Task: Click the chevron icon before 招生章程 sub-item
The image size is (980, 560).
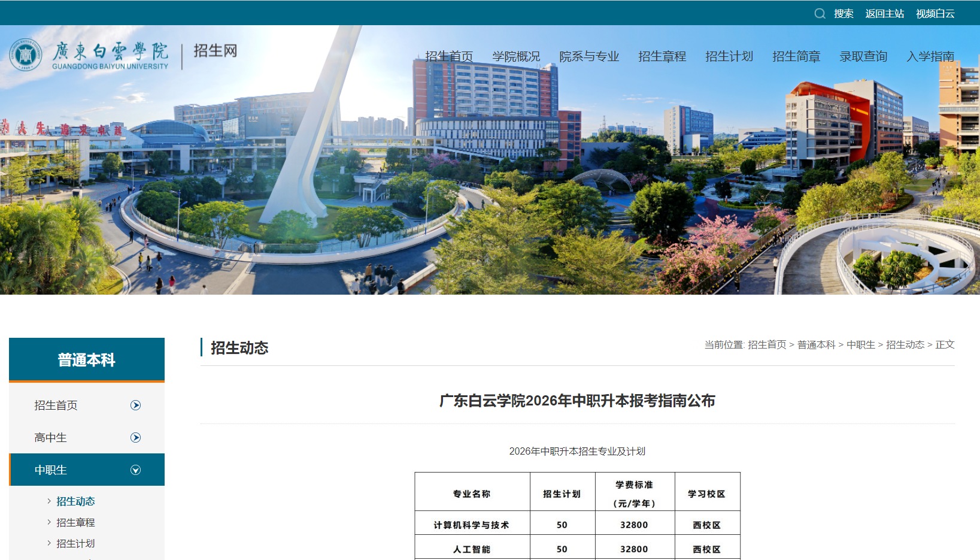Action: tap(48, 522)
